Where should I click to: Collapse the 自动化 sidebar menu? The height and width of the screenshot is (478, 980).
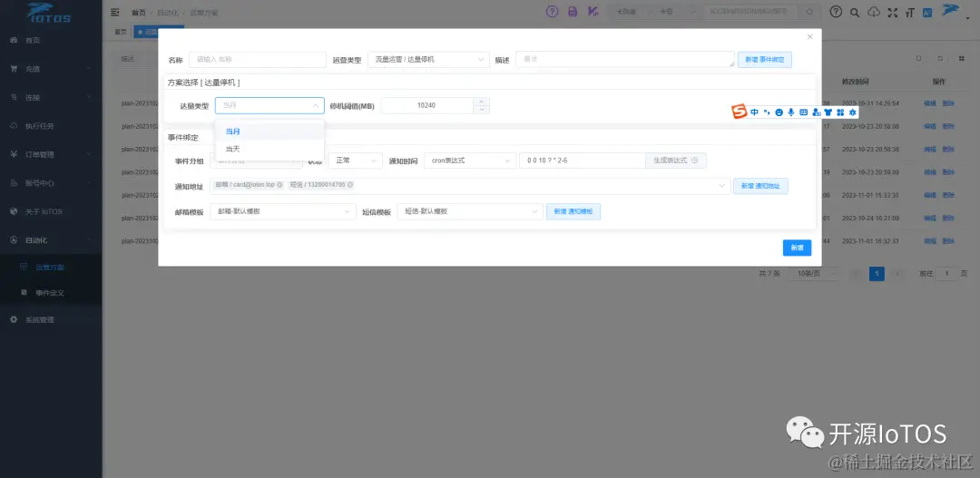click(x=51, y=240)
